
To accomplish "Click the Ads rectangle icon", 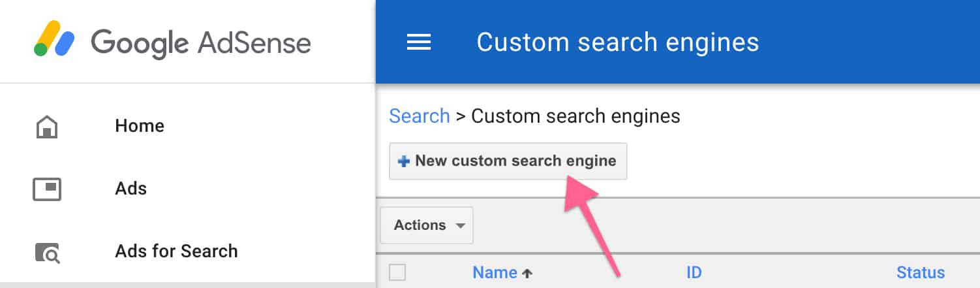I will pos(47,189).
